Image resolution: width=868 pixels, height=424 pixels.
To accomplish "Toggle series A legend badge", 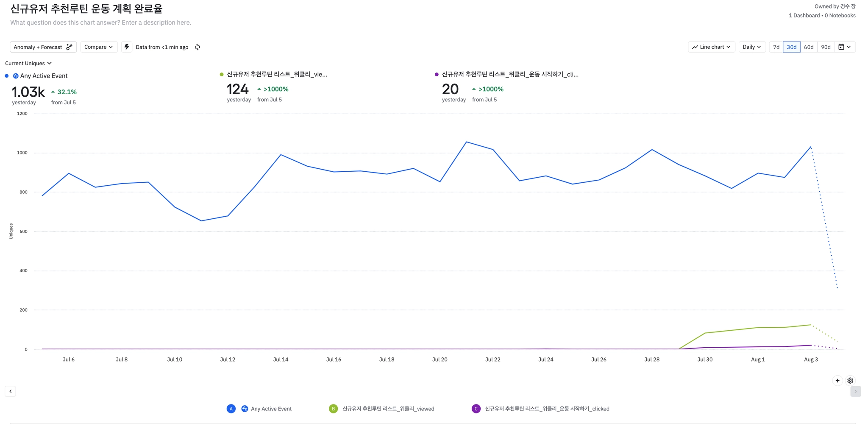I will pyautogui.click(x=231, y=409).
